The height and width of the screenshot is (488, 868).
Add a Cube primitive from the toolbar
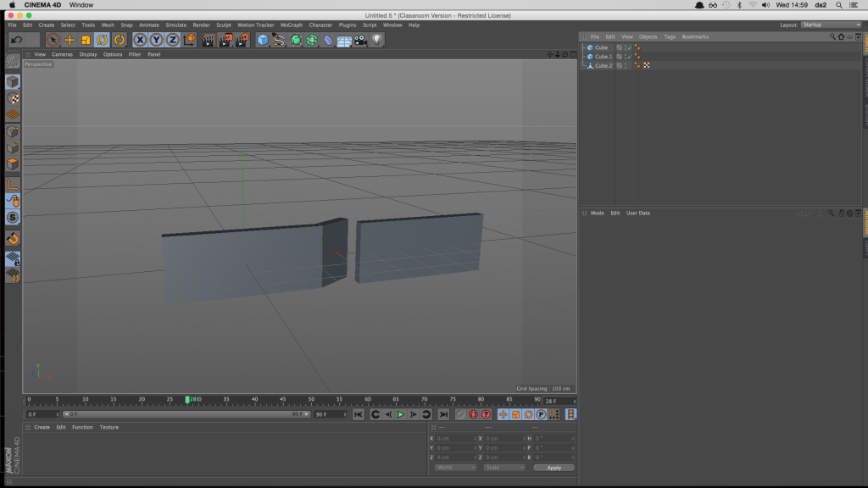pos(263,39)
